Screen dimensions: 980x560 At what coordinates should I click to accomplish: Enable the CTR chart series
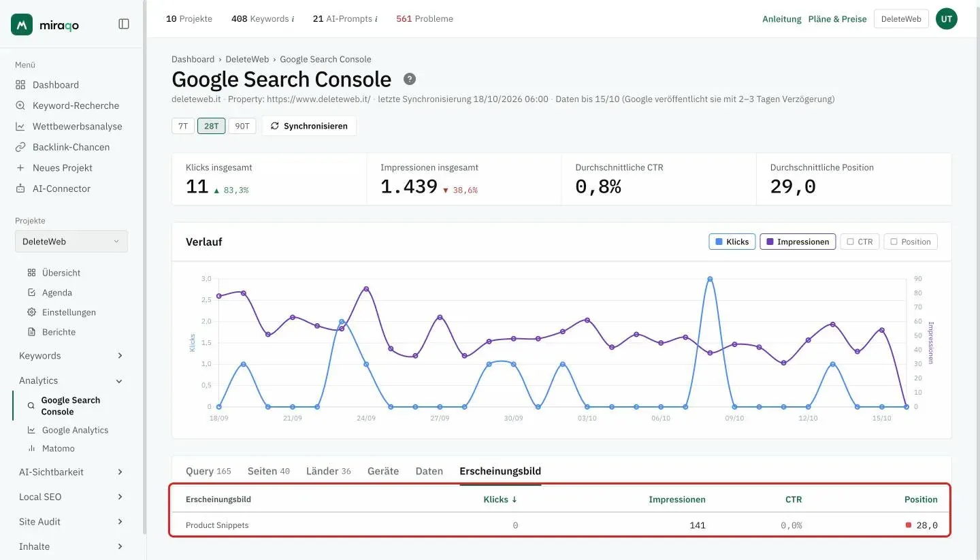click(x=860, y=242)
